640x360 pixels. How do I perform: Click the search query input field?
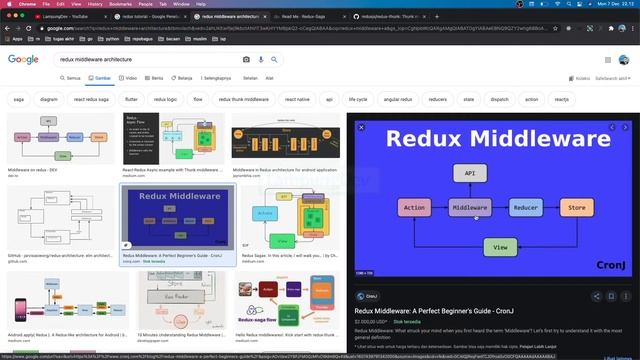pos(147,60)
